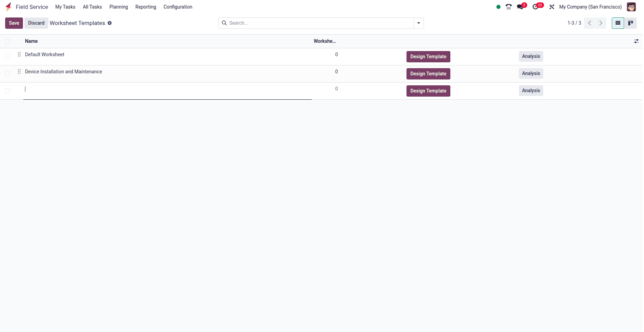Open My Company (San Francisco) switcher

pos(591,7)
